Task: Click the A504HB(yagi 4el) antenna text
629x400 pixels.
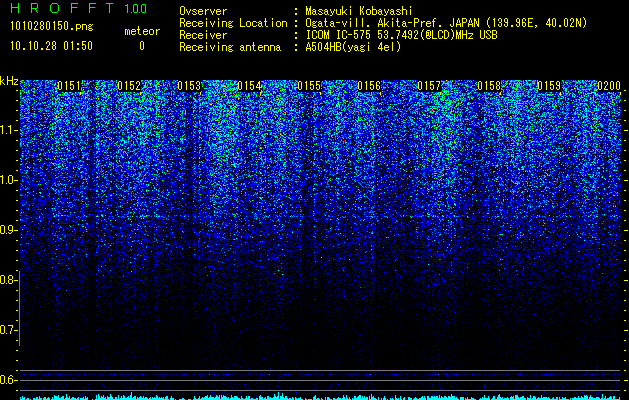Action: click(353, 47)
